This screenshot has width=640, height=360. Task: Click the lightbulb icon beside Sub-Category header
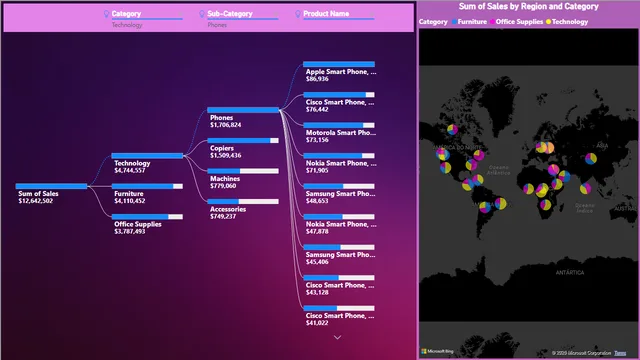[202, 14]
